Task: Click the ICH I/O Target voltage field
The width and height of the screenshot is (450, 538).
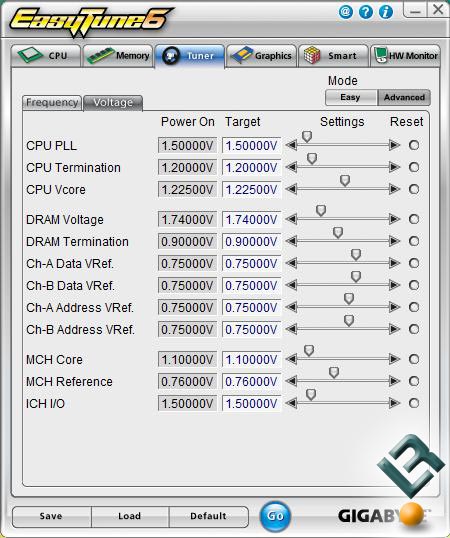Action: 251,404
